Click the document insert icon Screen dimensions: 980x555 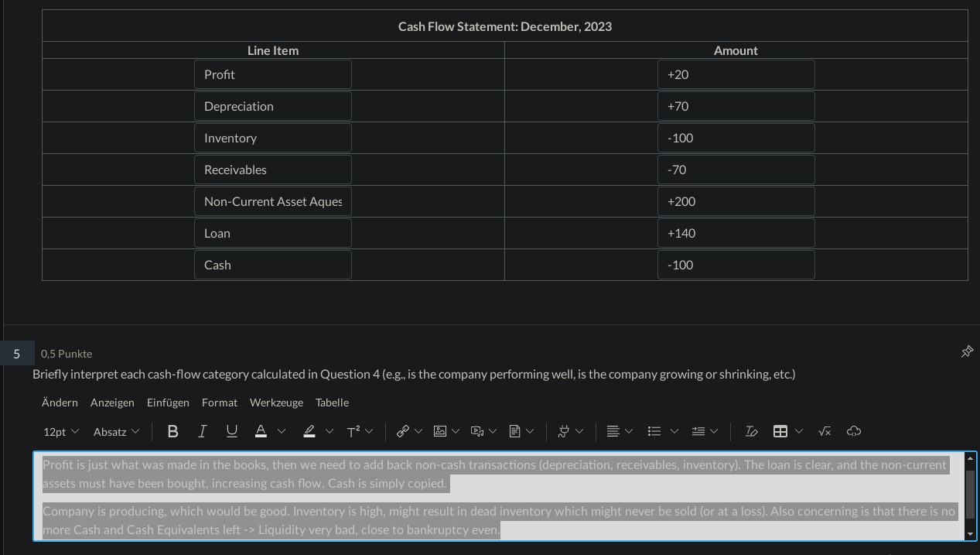514,431
